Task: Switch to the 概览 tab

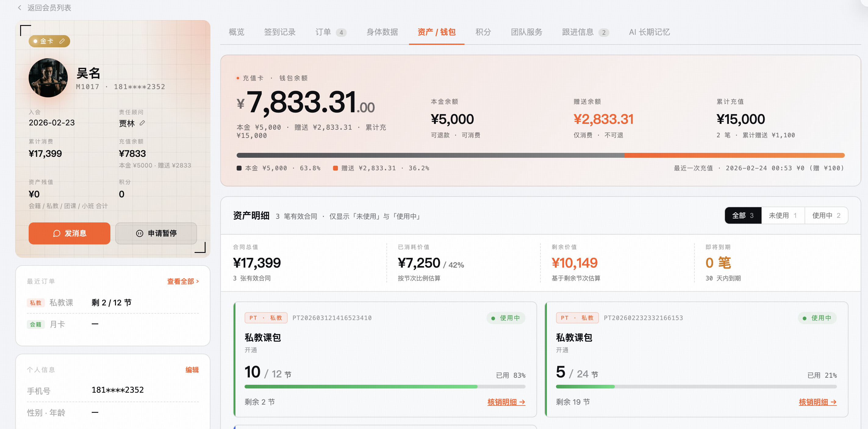Action: click(x=237, y=32)
